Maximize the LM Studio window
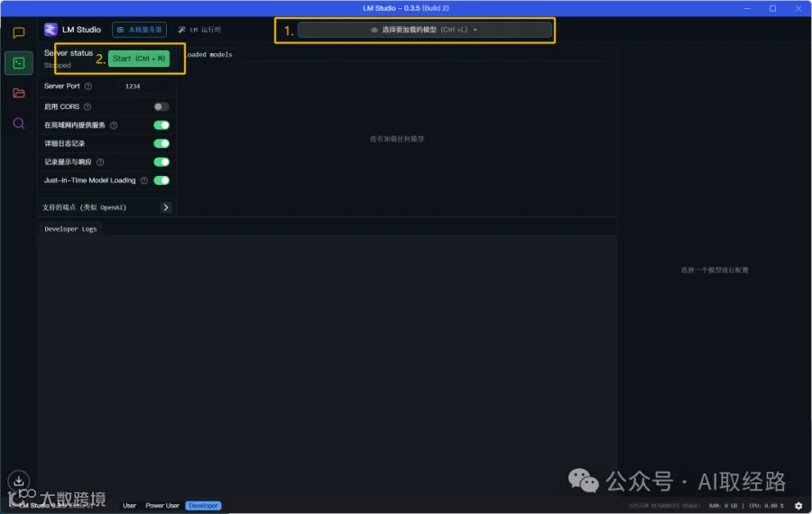 point(772,8)
